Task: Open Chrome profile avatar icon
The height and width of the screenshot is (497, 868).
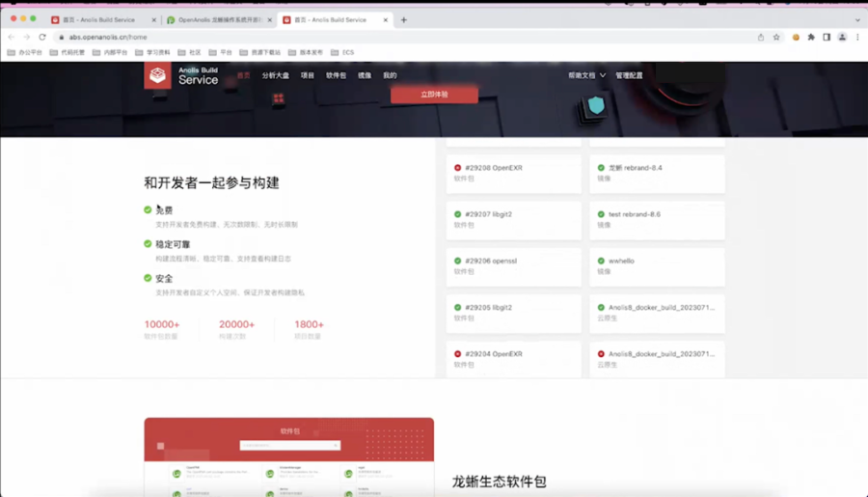Action: (842, 37)
